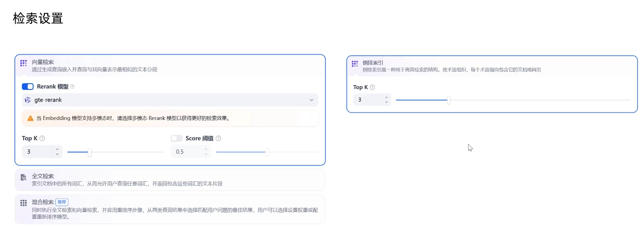The width and height of the screenshot is (644, 230).
Task: Increase Score 阈值 value with up arrow
Action: coord(206,149)
